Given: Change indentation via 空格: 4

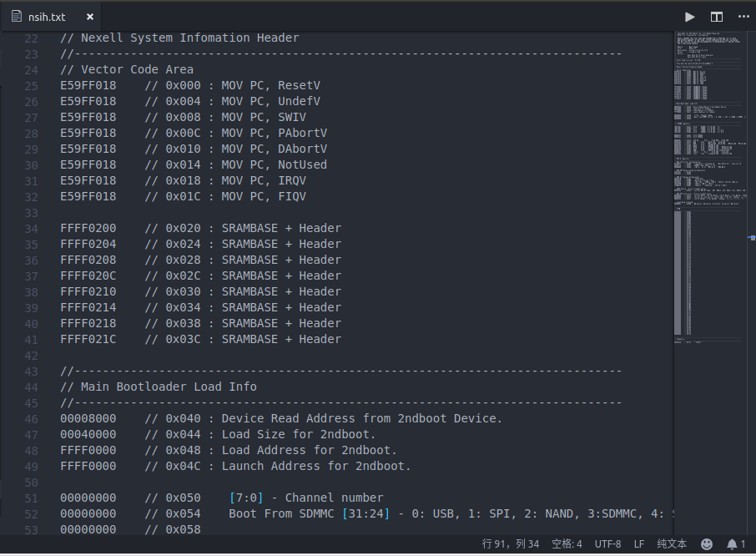Looking at the screenshot, I should (x=567, y=544).
